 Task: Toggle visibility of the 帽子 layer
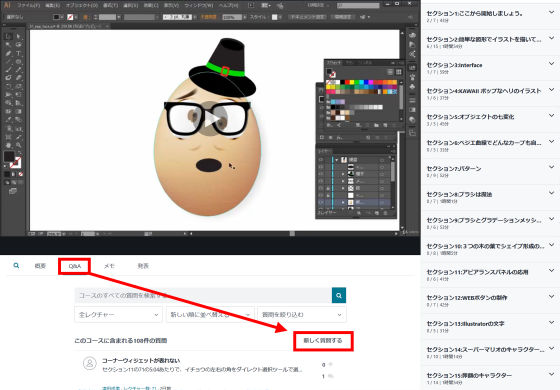321,174
